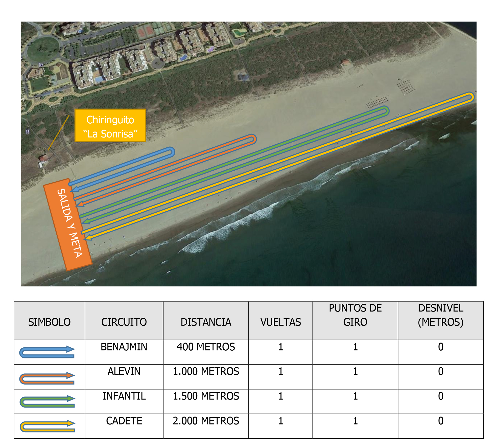493x448 pixels.
Task: Select the 2.000 METROS distance cell
Action: (206, 421)
